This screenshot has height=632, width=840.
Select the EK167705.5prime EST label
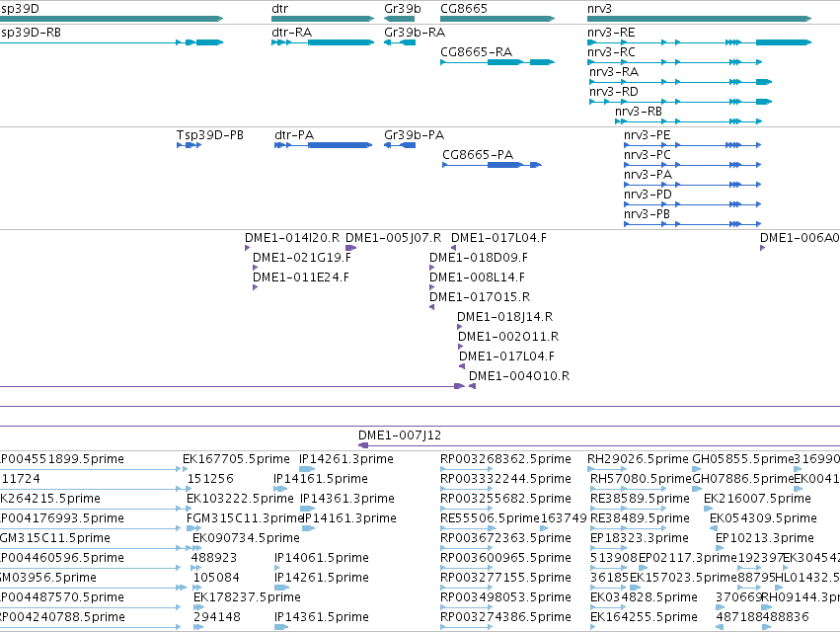click(x=236, y=459)
